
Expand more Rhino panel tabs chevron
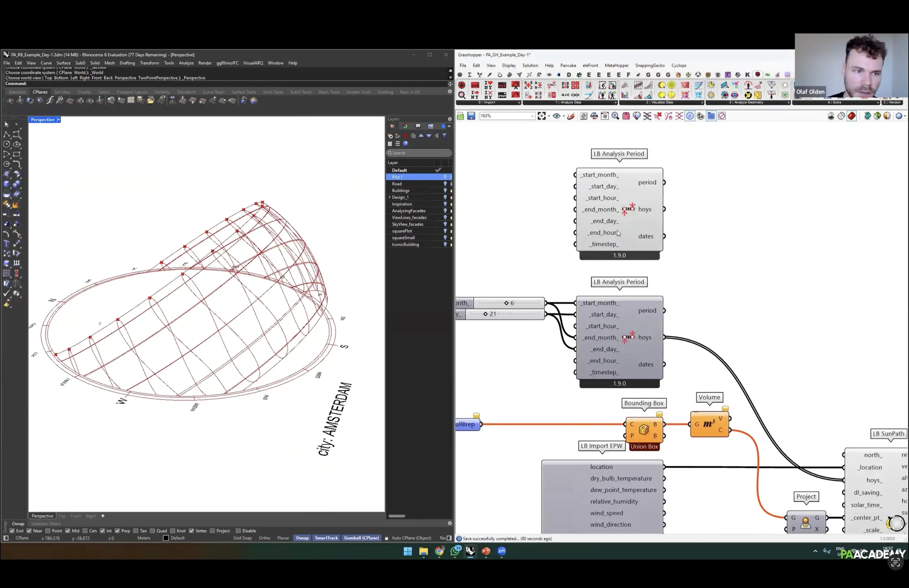pyautogui.click(x=449, y=126)
